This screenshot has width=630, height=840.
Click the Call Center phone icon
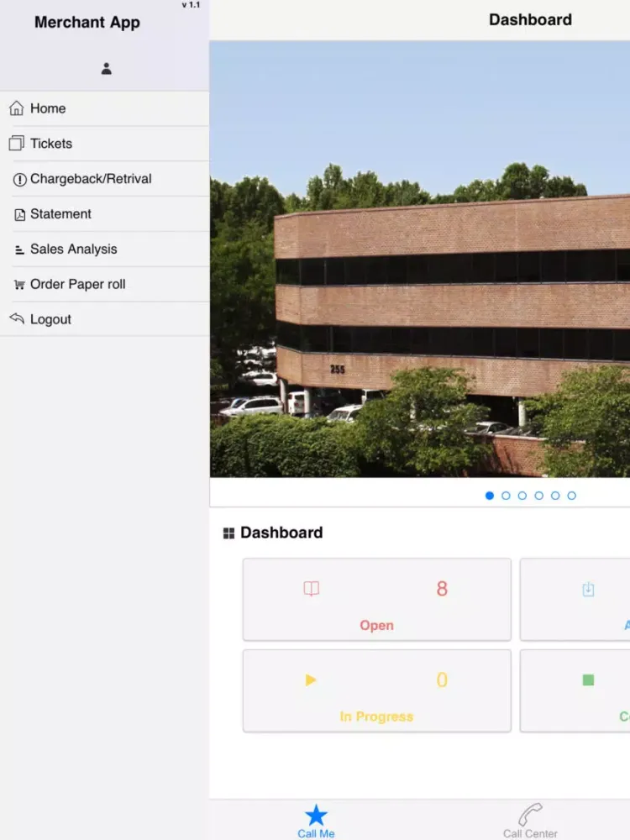tap(530, 815)
